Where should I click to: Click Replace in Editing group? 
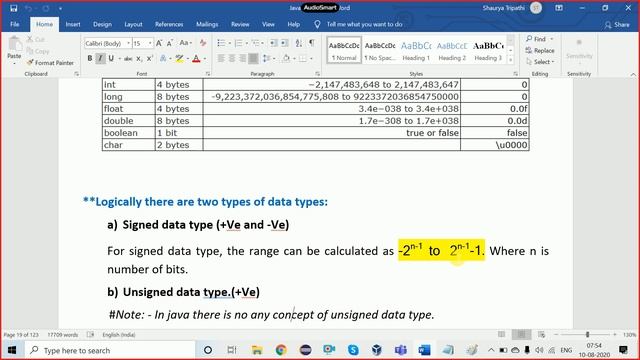tap(540, 51)
